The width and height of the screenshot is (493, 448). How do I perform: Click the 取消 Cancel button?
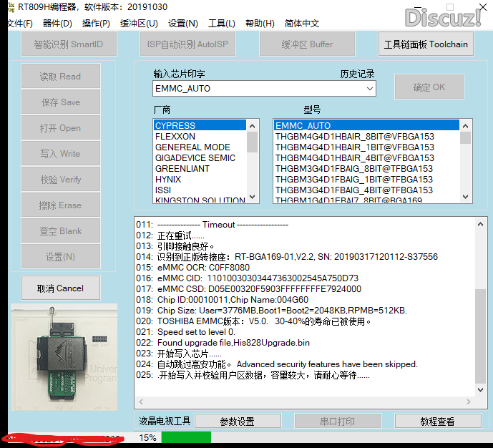coord(61,288)
